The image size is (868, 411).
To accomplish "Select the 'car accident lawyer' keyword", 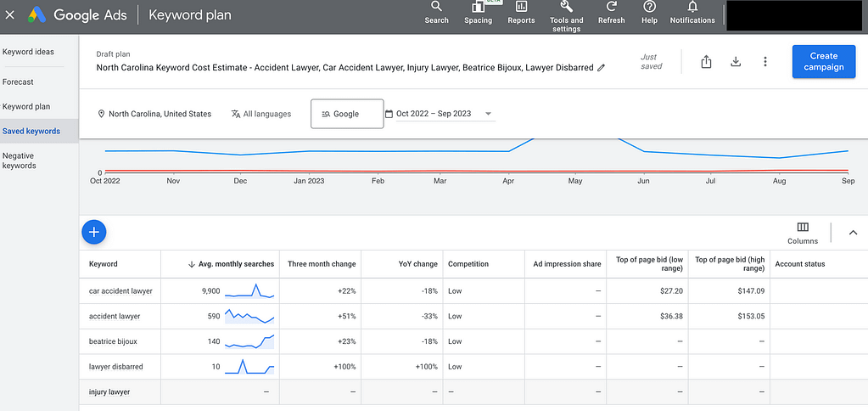I will click(x=120, y=290).
